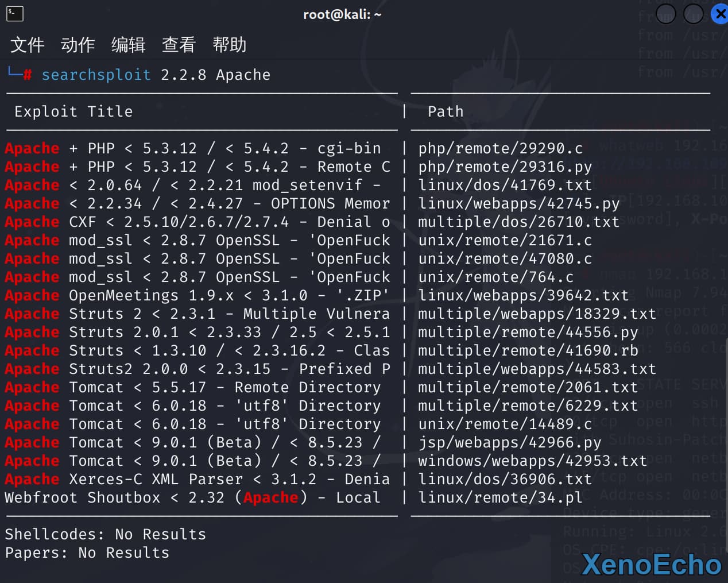Image resolution: width=728 pixels, height=583 pixels.
Task: Close the terminal window with the blue X
Action: [x=719, y=14]
